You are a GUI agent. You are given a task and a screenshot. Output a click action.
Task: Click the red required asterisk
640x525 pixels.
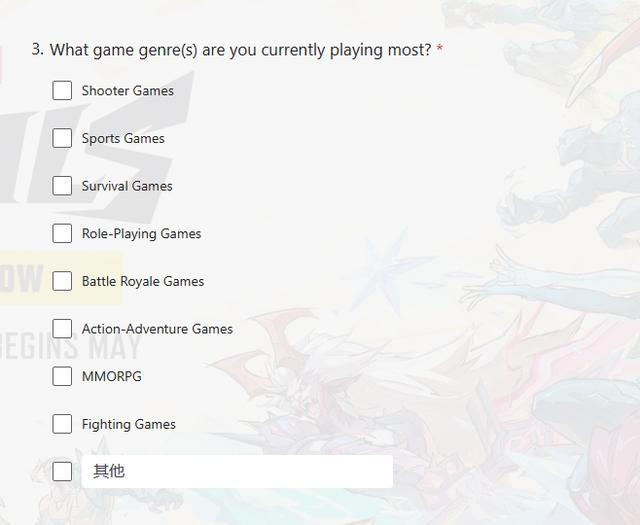(x=440, y=49)
